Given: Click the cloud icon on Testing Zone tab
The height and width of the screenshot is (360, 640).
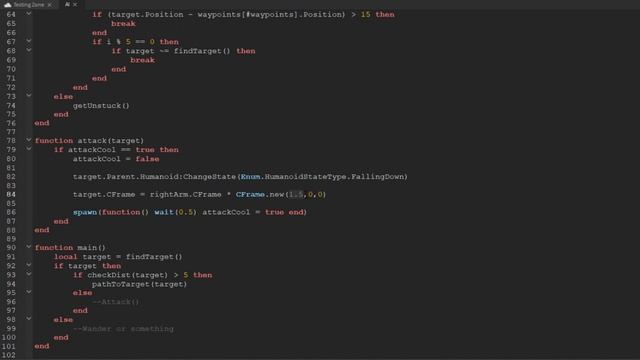Looking at the screenshot, I should tap(7, 5).
